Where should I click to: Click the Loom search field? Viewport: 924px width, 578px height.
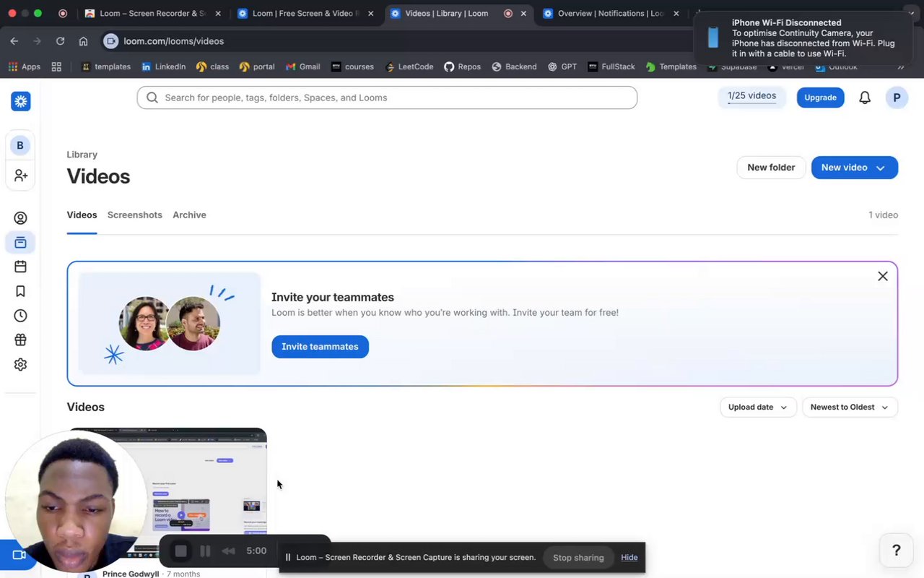[x=387, y=98]
